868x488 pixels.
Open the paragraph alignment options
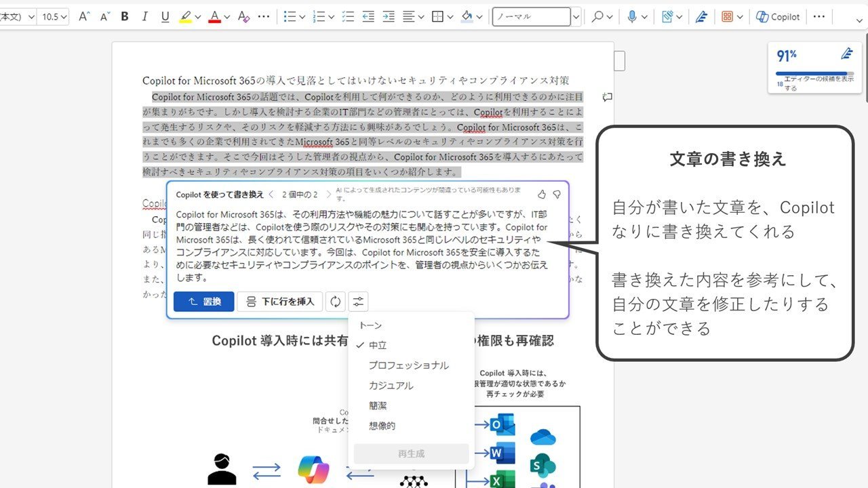tap(413, 16)
